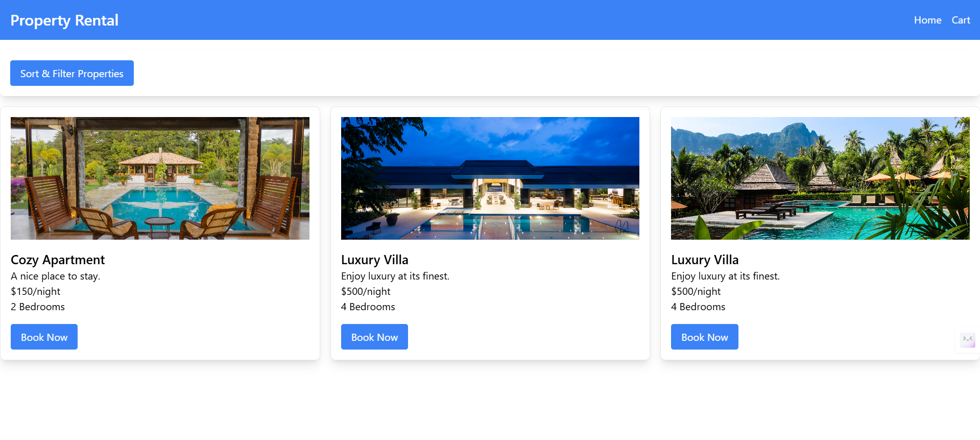Image resolution: width=980 pixels, height=440 pixels.
Task: Book the Cozy Apartment with Book Now
Action: 44,337
